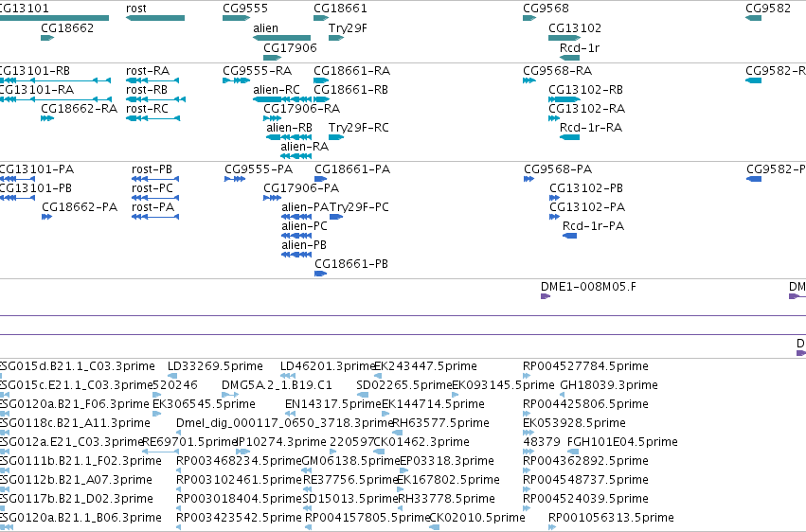This screenshot has height=532, width=806.
Task: Click transcript CG13102-RA
Action: (x=554, y=118)
